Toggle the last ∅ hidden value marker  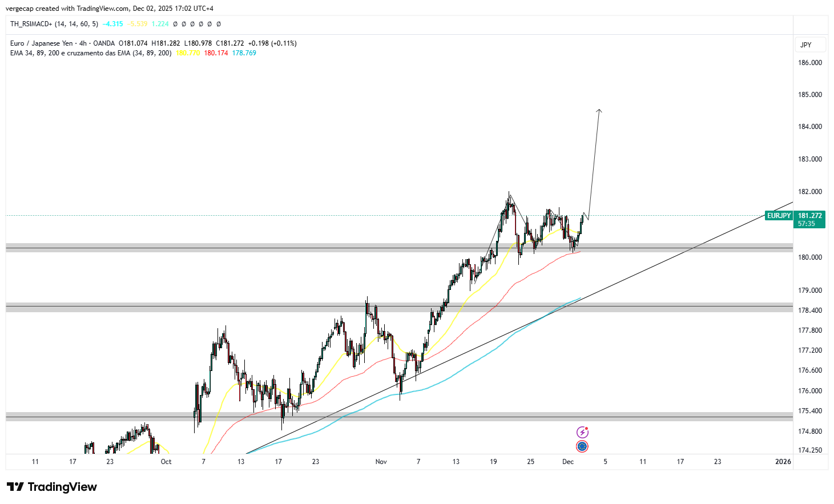pos(219,25)
